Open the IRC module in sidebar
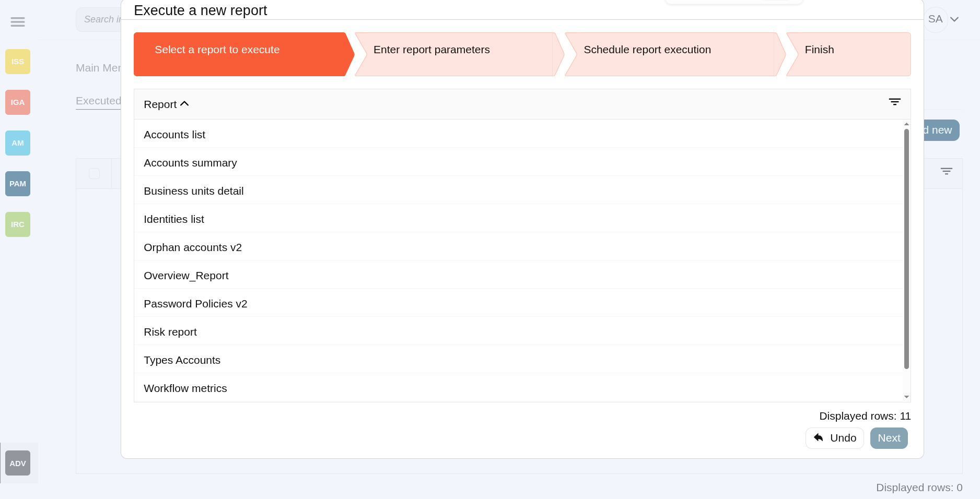The image size is (980, 499). (x=18, y=224)
